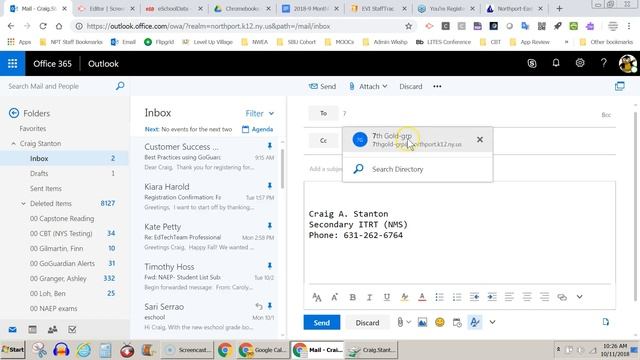Switch to the Calendar module
The image size is (640, 360).
32,329
